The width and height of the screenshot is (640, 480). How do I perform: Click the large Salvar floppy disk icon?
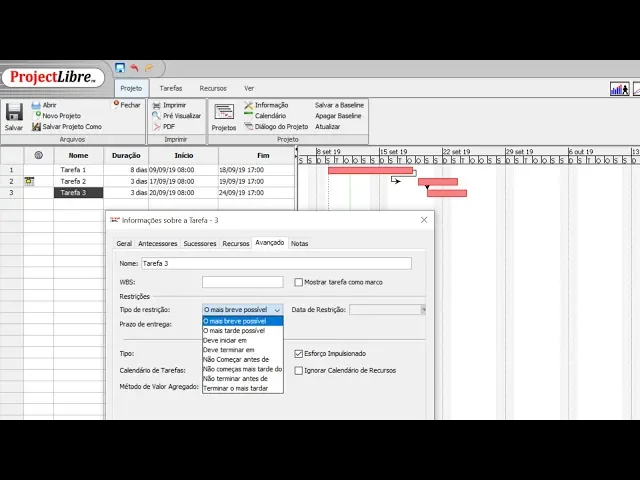click(14, 112)
